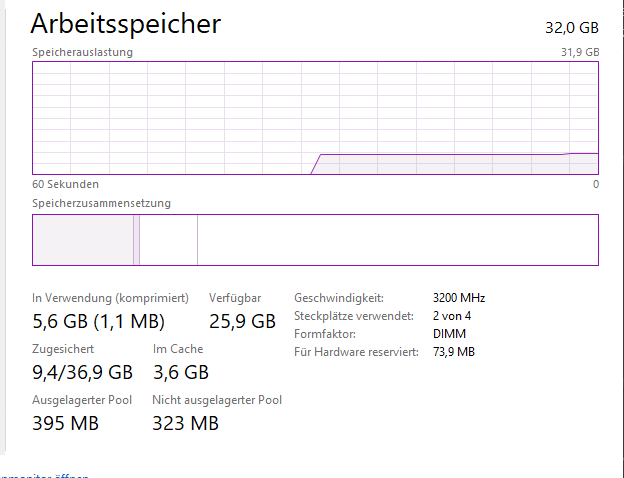Click the Im Cache 3,6 GB value
The width and height of the screenshot is (624, 478).
[181, 372]
